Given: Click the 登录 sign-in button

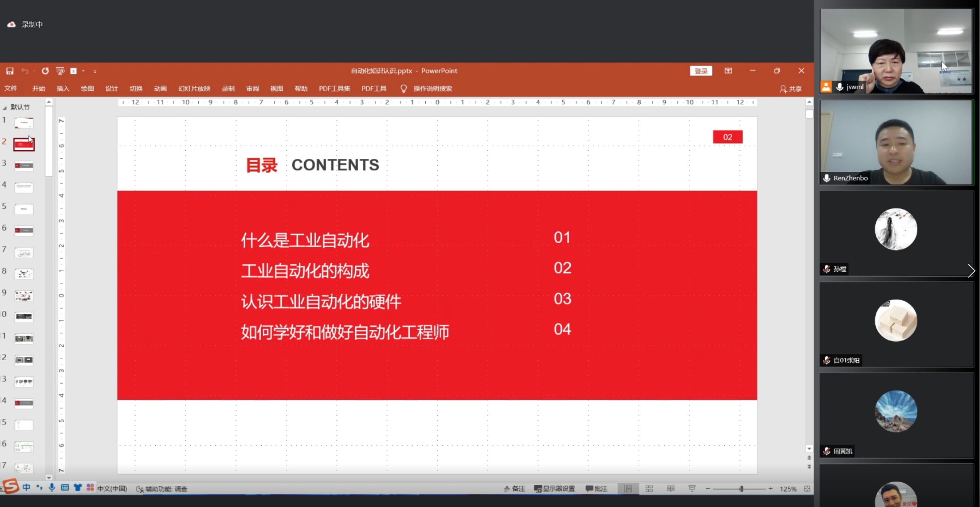Looking at the screenshot, I should coord(701,71).
